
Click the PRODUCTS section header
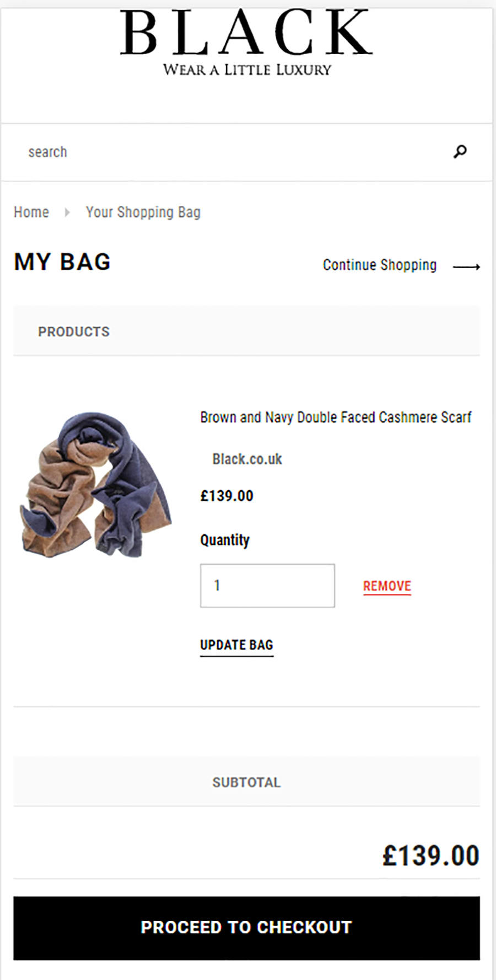(74, 332)
